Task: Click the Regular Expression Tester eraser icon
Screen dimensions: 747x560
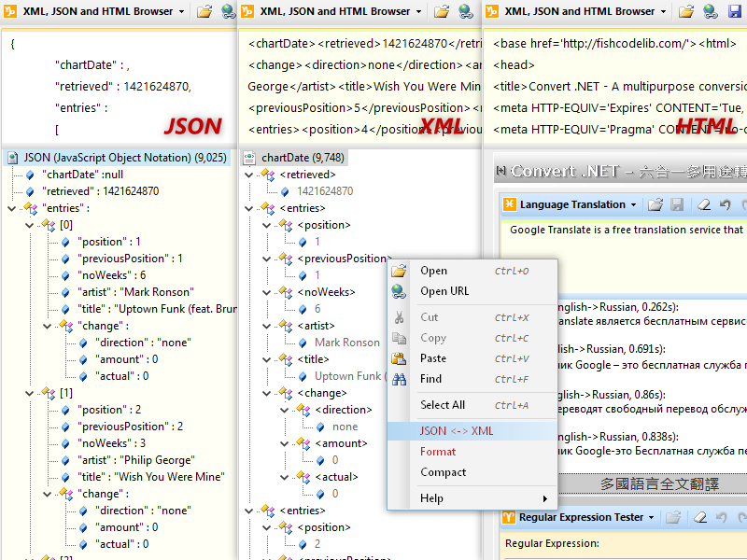Action: point(699,517)
